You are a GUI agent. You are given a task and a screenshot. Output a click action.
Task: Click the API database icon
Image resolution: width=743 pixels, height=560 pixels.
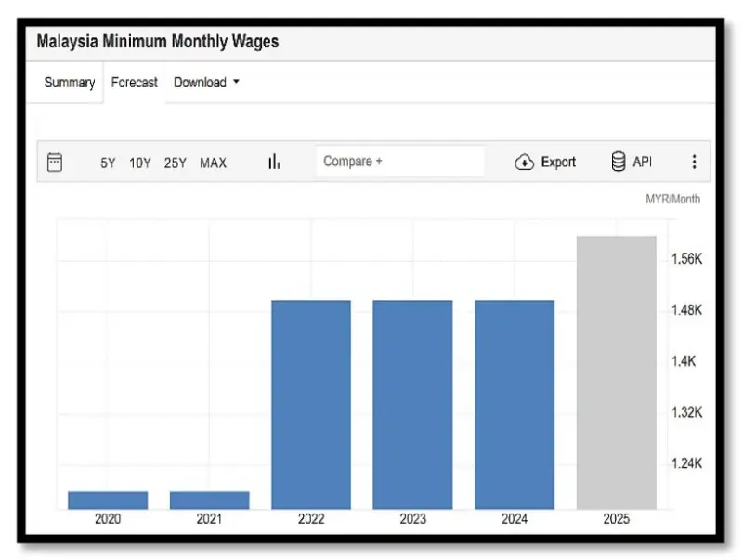click(x=619, y=162)
